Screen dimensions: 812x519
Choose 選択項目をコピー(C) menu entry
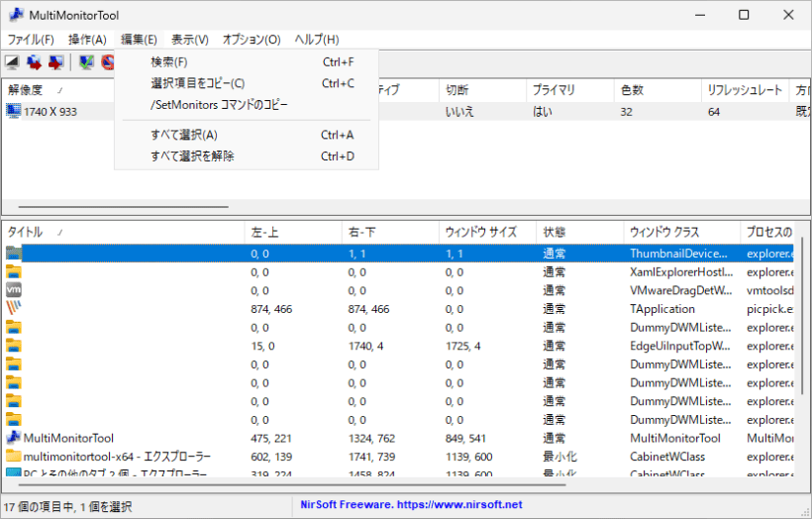[x=247, y=83]
